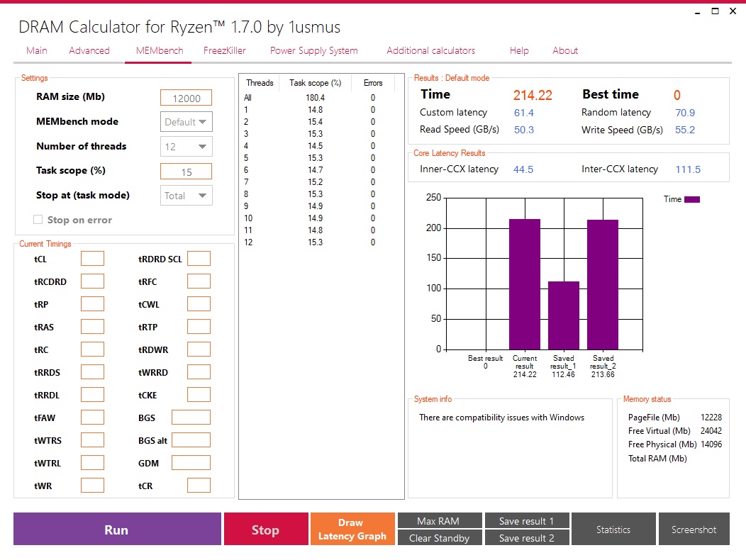Open the Advanced tab
Screen dimensions: 746x560
tap(89, 50)
